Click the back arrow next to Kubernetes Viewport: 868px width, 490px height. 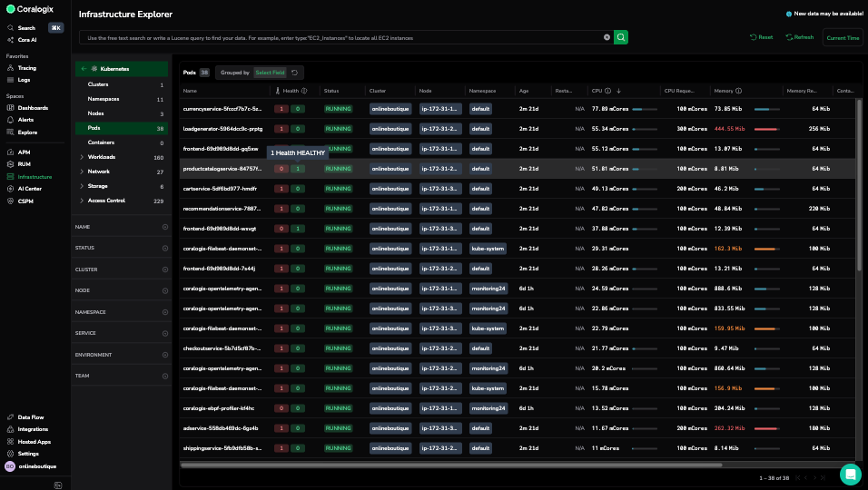[84, 69]
